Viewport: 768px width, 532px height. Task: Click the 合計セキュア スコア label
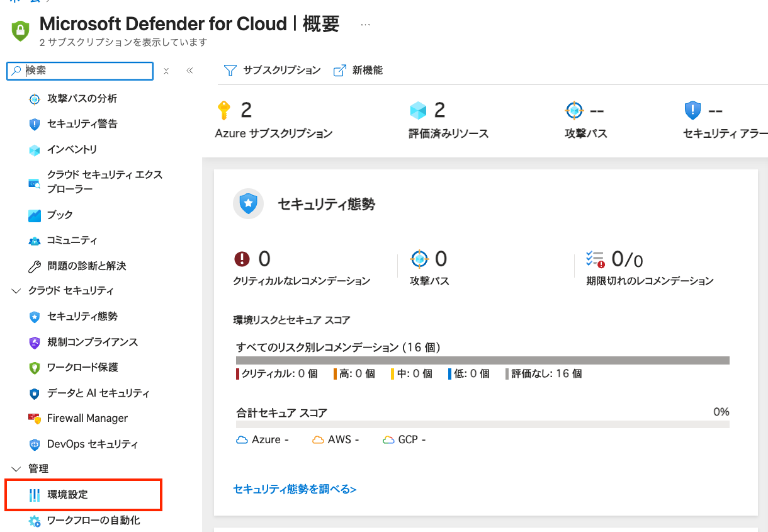[281, 414]
